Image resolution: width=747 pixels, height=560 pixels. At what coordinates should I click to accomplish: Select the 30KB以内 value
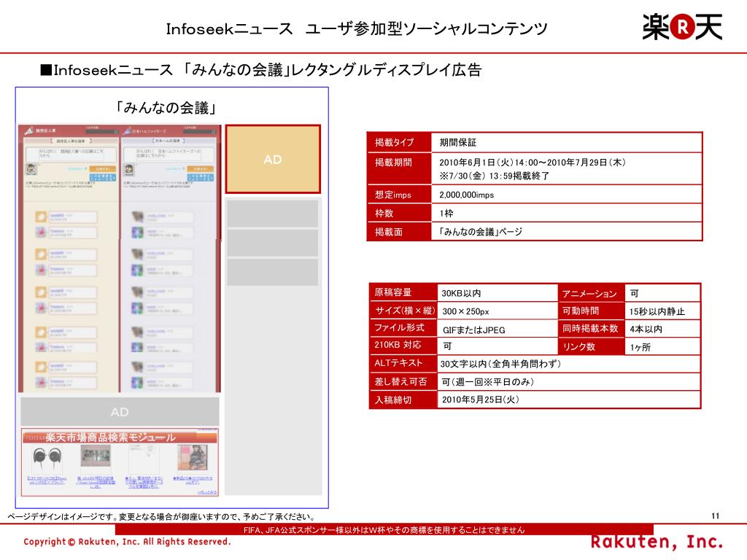pyautogui.click(x=461, y=293)
